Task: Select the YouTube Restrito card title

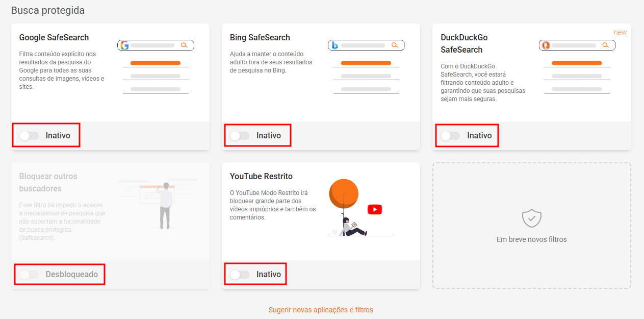Action: point(262,176)
